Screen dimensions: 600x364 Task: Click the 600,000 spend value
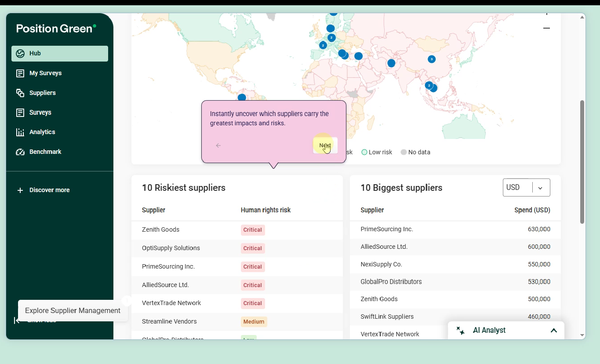pyautogui.click(x=539, y=247)
